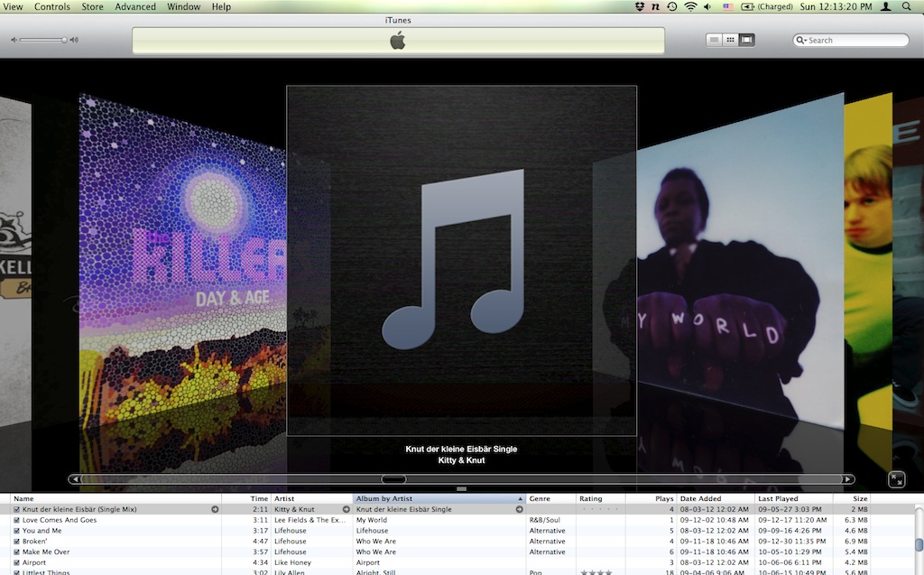Click the left arrow on Cover Flow scrollbar
924x575 pixels.
click(x=74, y=479)
